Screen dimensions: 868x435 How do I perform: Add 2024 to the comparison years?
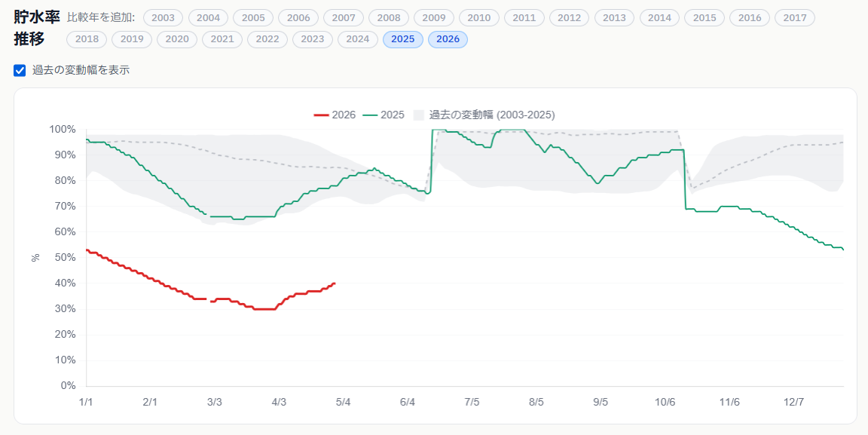tap(357, 39)
